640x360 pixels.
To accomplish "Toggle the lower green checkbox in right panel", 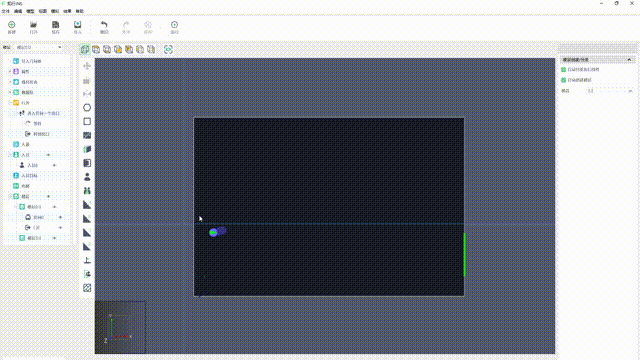I will (x=564, y=80).
